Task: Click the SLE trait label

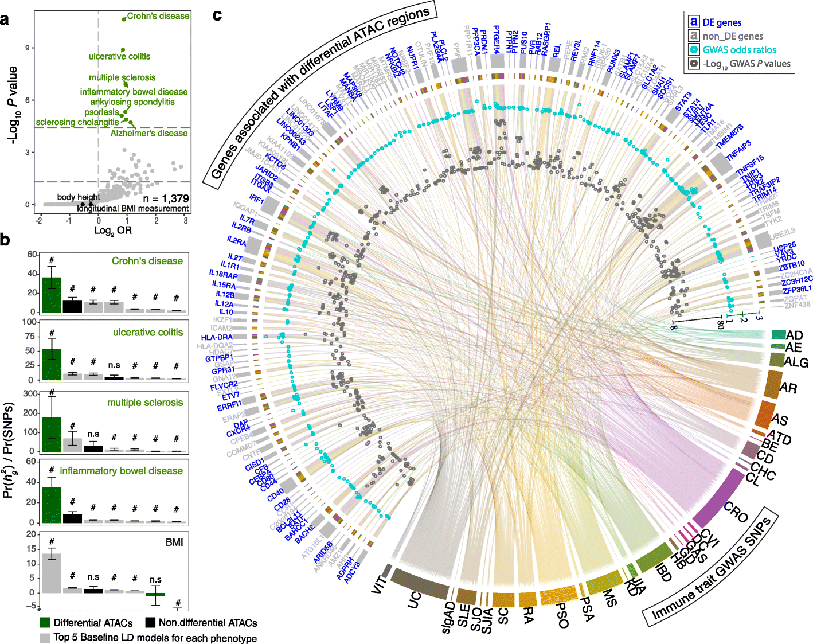Action: tap(464, 615)
